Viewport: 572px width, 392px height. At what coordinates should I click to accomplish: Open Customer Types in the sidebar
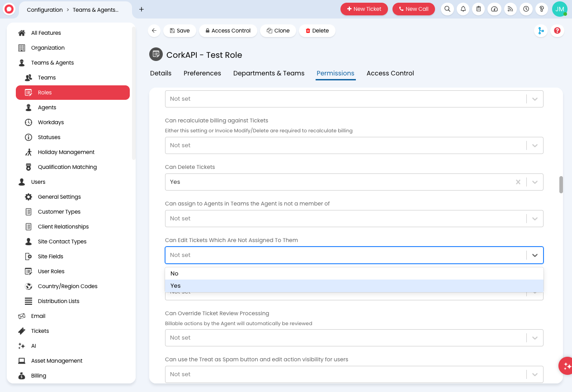[59, 212]
